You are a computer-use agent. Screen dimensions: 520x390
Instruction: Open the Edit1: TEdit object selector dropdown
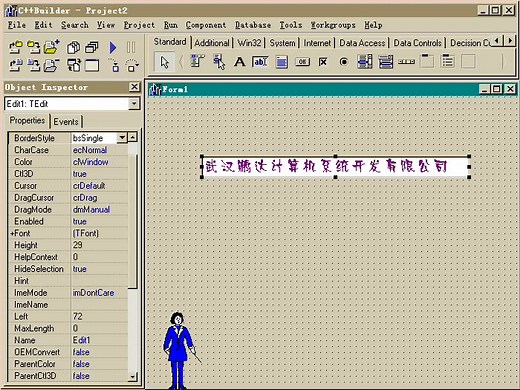point(134,104)
